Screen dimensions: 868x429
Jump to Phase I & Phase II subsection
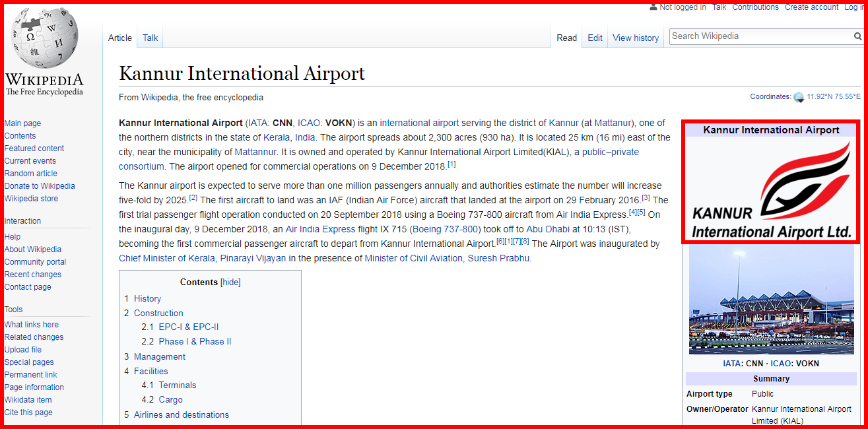[195, 342]
